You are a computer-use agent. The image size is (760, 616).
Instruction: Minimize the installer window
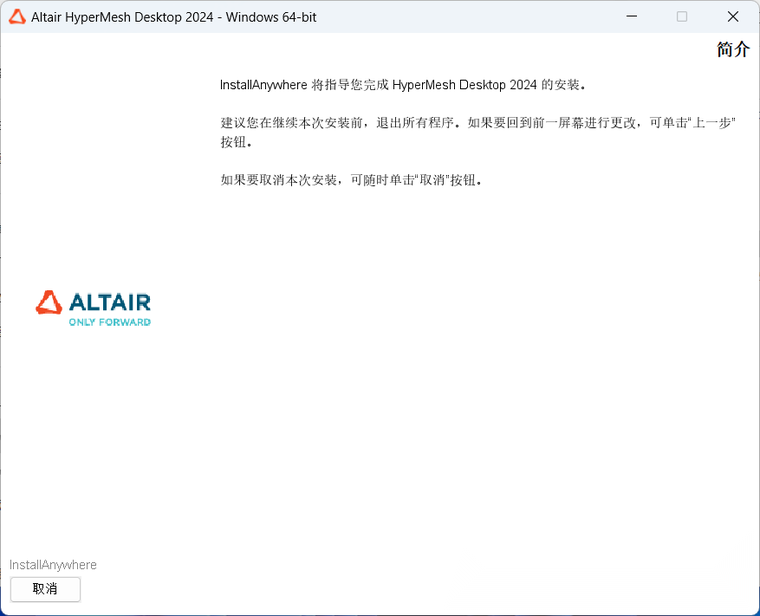point(631,17)
